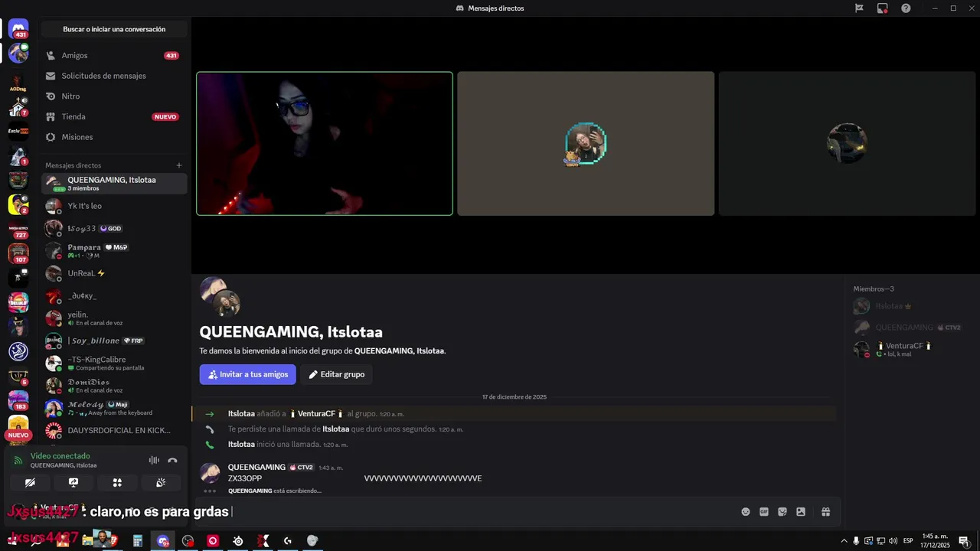The width and height of the screenshot is (980, 551).
Task: Open image upload icon in message bar
Action: (801, 512)
